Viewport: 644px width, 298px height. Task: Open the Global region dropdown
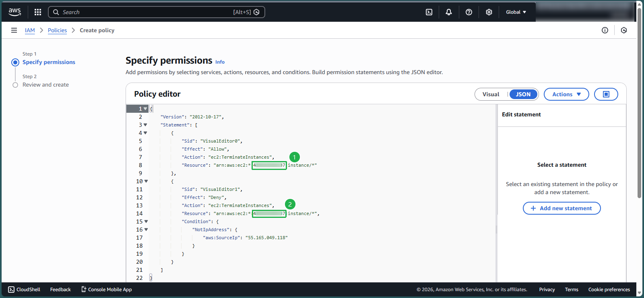point(516,12)
